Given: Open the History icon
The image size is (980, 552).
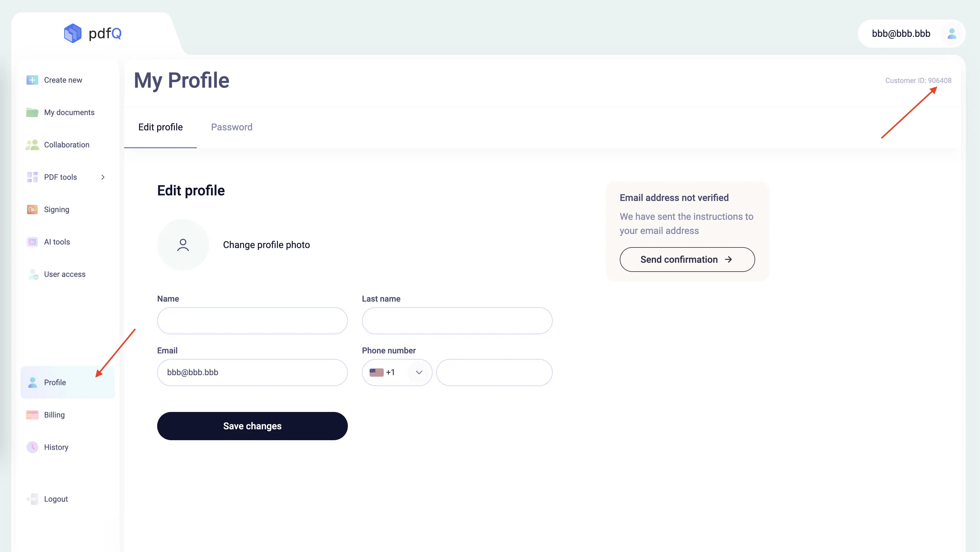Looking at the screenshot, I should (x=32, y=447).
